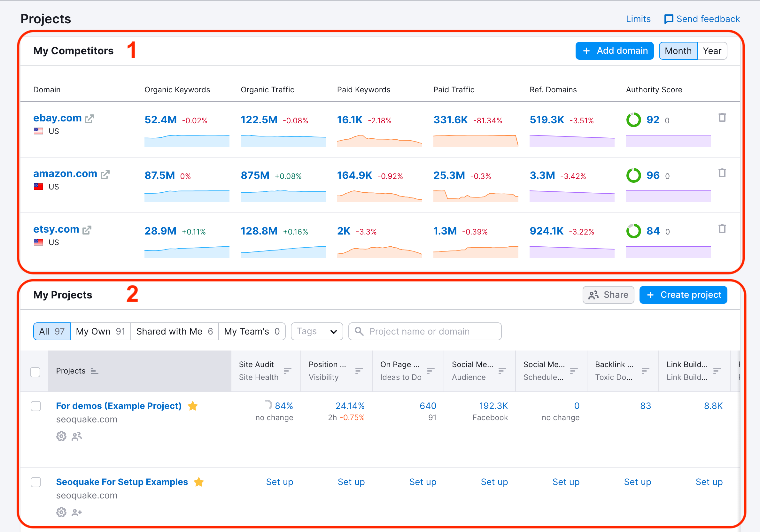Click Set up under On Page Ideas column
Screen dimensions: 760x532
(x=423, y=482)
